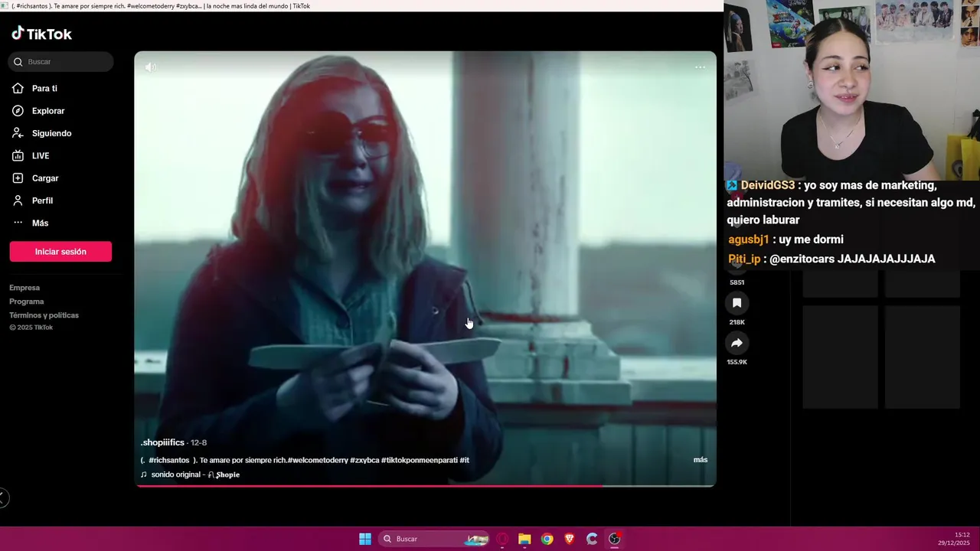Open OBS Studio from the taskbar
The image size is (980, 551).
pyautogui.click(x=614, y=539)
